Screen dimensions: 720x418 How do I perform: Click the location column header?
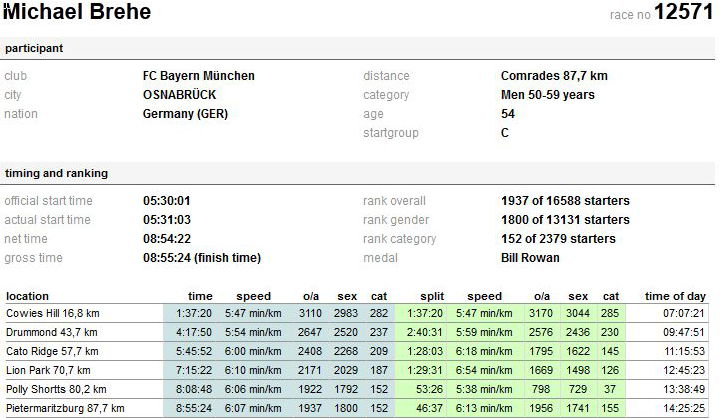pos(27,296)
